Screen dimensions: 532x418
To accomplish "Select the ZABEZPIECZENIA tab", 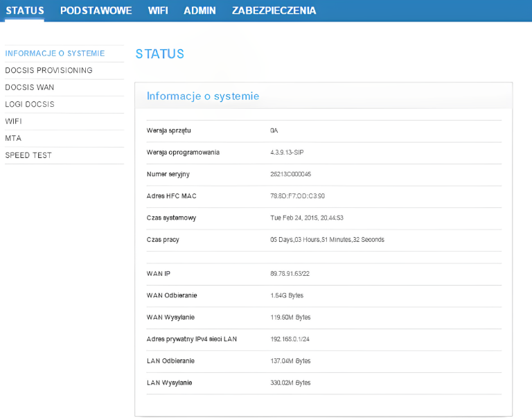I will [x=274, y=10].
